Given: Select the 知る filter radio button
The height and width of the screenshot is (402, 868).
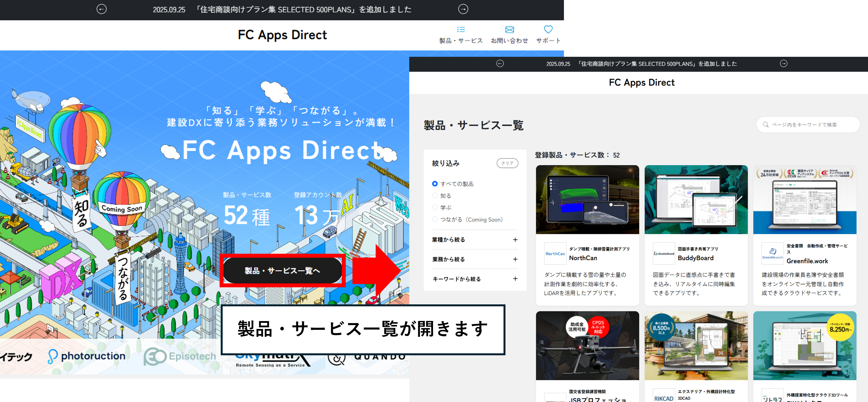Looking at the screenshot, I should (x=435, y=196).
